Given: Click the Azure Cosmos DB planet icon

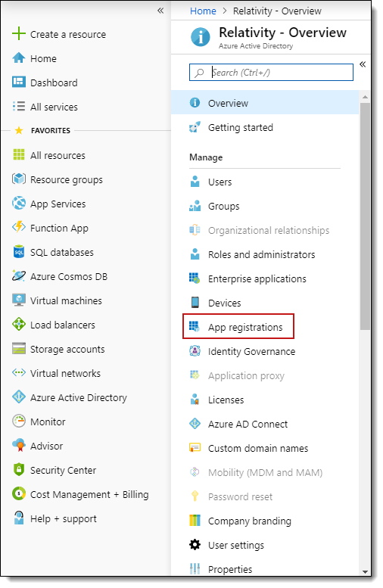Looking at the screenshot, I should 19,275.
